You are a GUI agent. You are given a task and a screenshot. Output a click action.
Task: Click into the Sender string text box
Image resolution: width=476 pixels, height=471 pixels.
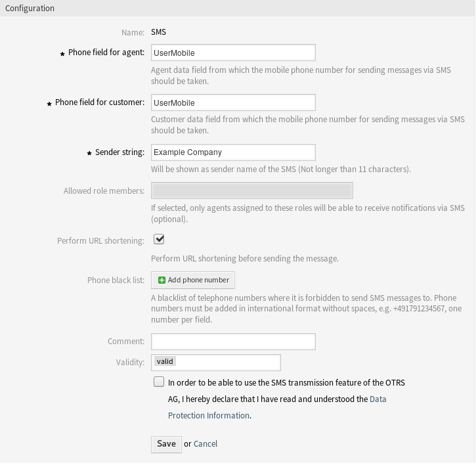pos(233,152)
